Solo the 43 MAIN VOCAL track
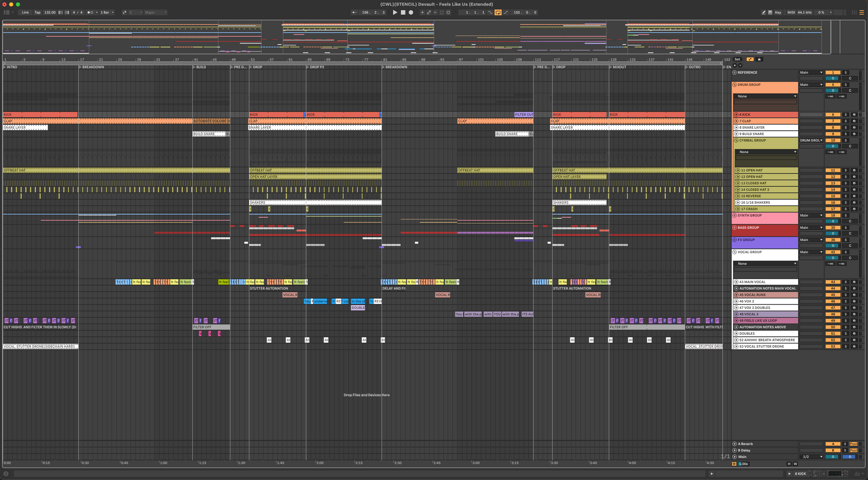 click(x=845, y=282)
